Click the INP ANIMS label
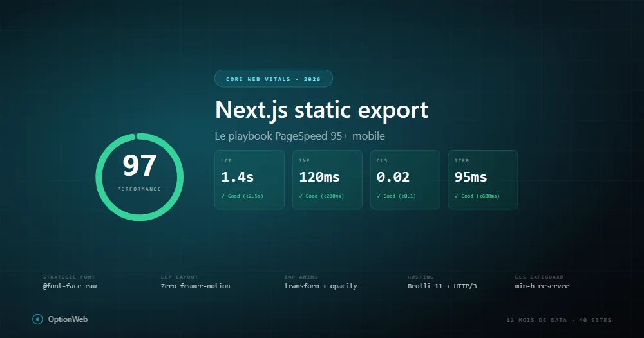The height and width of the screenshot is (338, 644). [x=301, y=277]
